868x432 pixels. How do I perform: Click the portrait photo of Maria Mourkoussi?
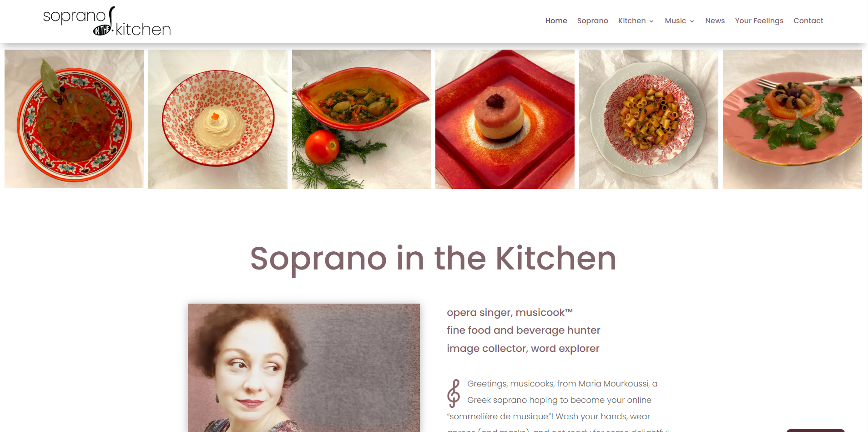point(304,368)
